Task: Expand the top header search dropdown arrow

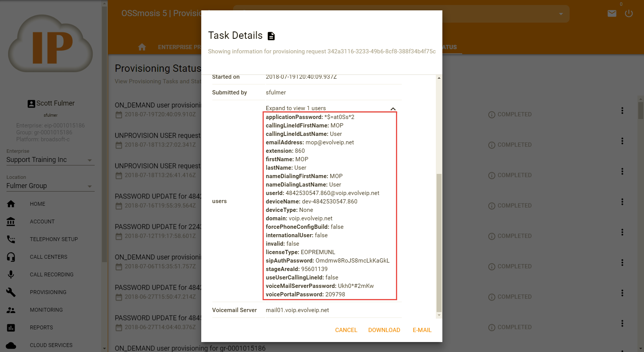Action: (x=561, y=14)
